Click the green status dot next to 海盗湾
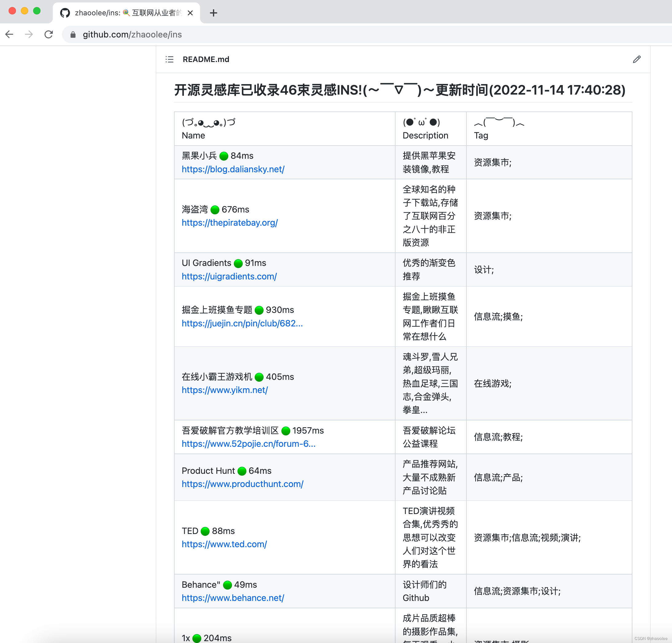The width and height of the screenshot is (672, 643). [x=215, y=210]
